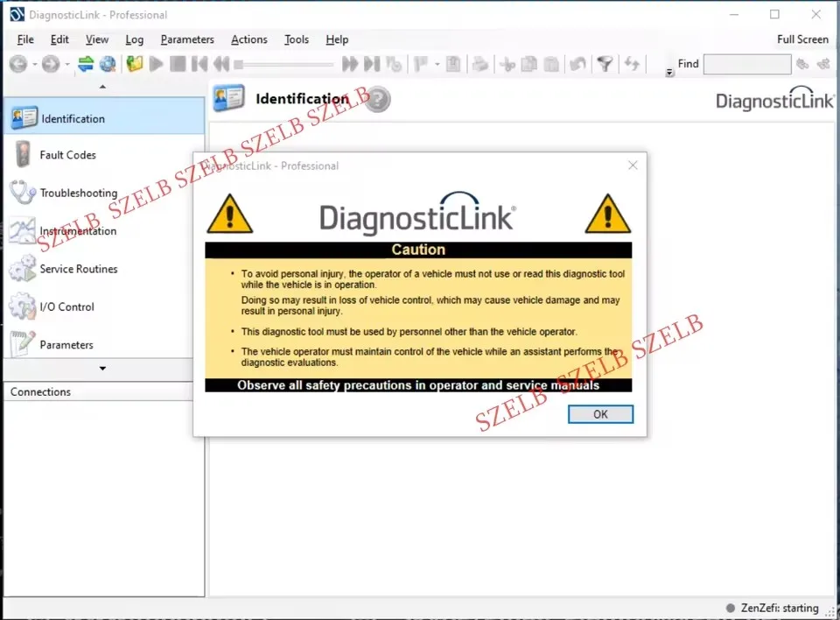Click the Stop log playback button
The width and height of the screenshot is (840, 620).
178,64
